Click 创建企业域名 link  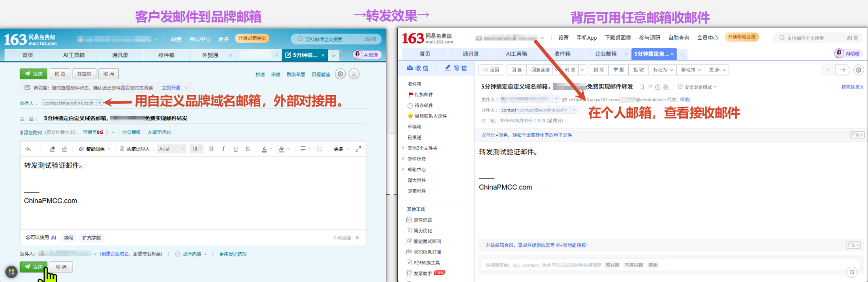(115, 254)
